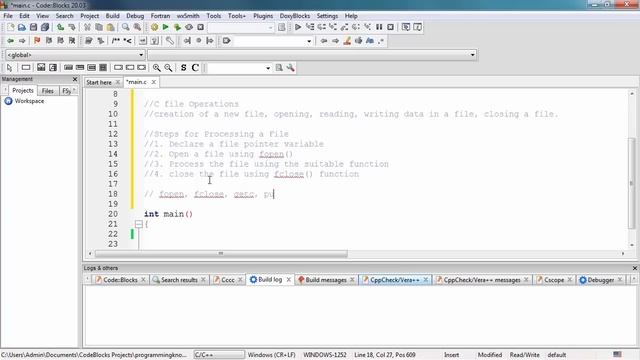The height and width of the screenshot is (360, 640).
Task: Collapse the main function fold marker
Action: tap(139, 224)
